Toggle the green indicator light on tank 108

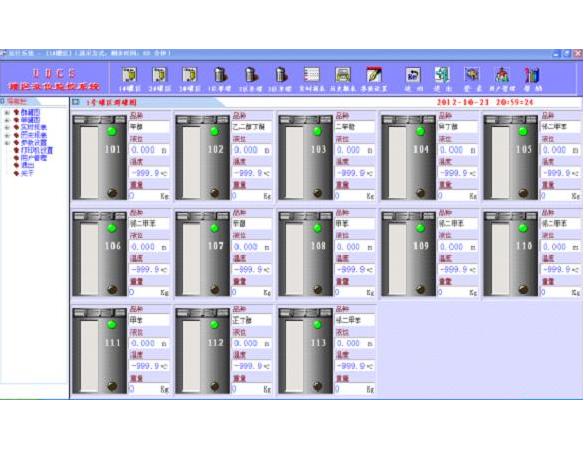317,228
